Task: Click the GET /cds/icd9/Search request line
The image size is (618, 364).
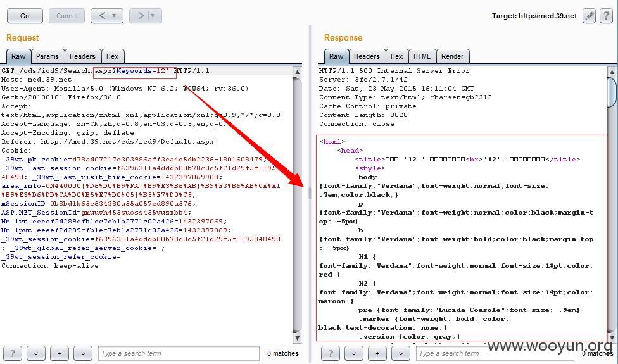Action: pyautogui.click(x=105, y=71)
